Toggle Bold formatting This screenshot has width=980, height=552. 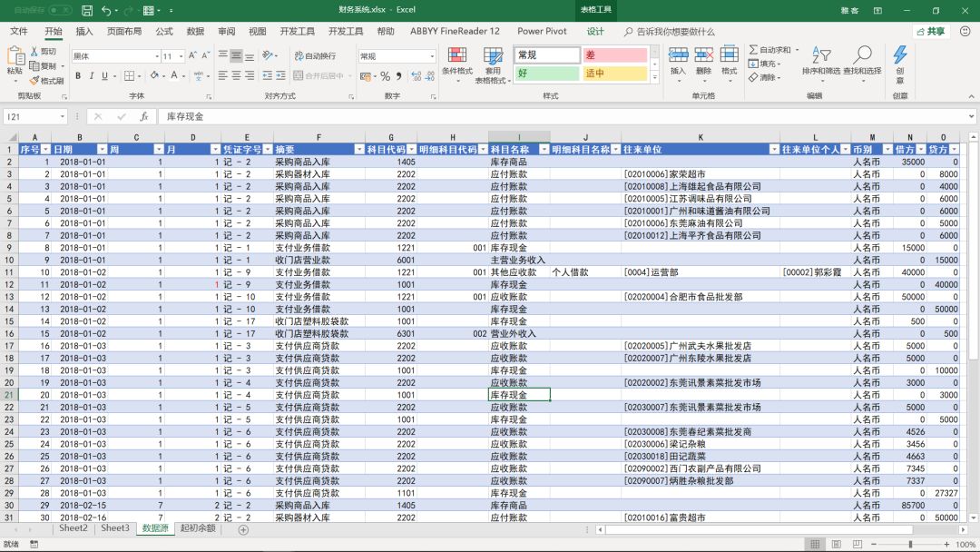[x=78, y=75]
